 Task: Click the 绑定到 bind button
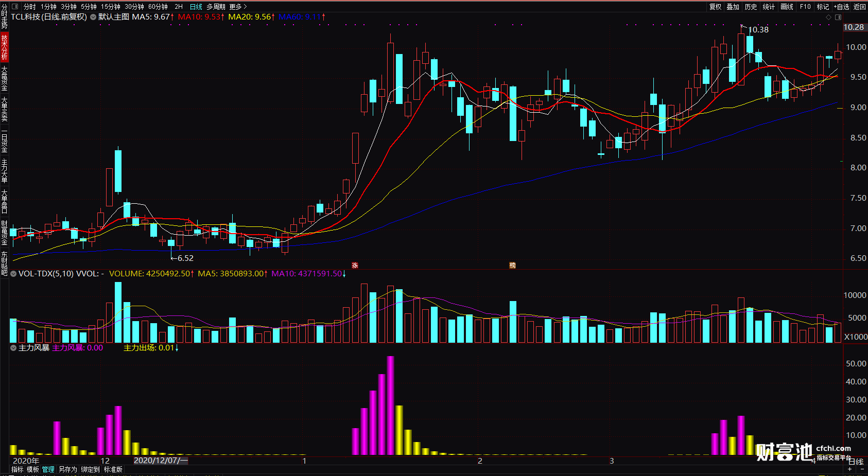pyautogui.click(x=90, y=469)
